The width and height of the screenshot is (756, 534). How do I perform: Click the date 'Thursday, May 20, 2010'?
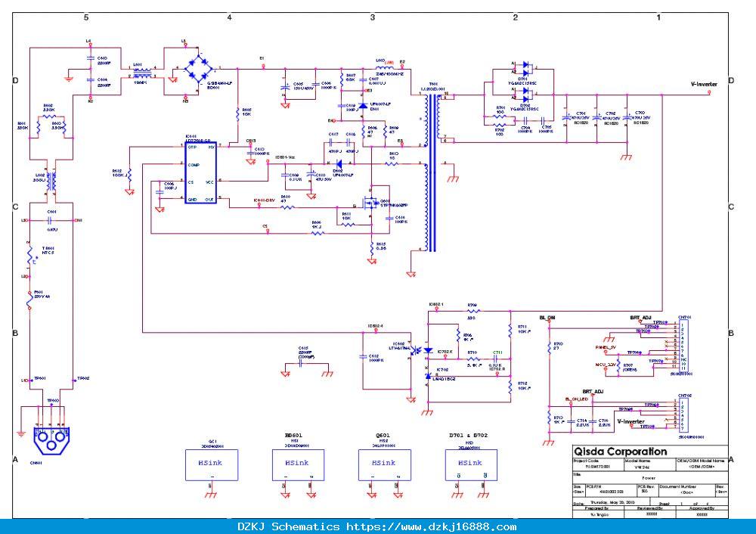[x=612, y=502]
